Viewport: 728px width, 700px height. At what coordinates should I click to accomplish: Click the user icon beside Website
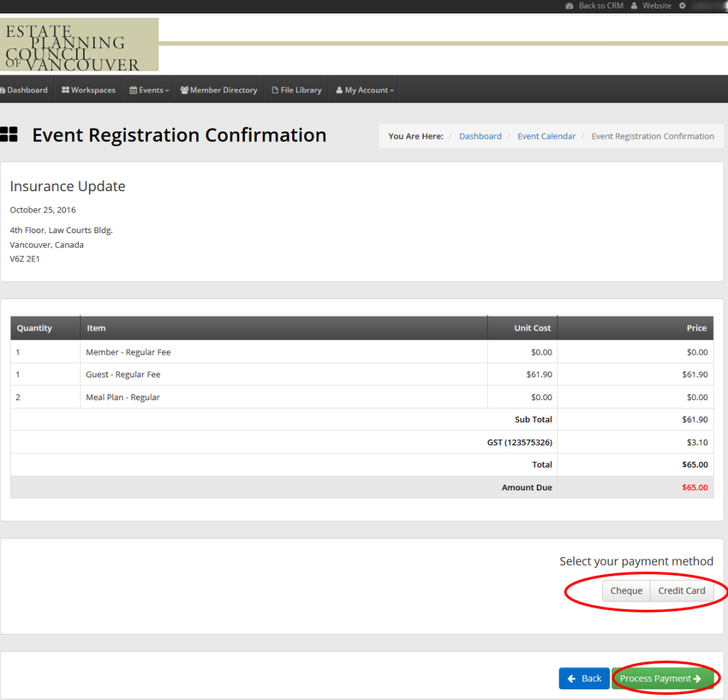pyautogui.click(x=633, y=6)
